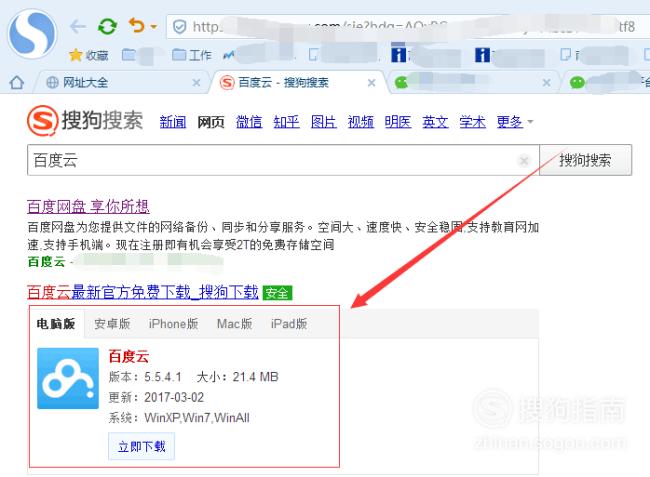The width and height of the screenshot is (650, 477).
Task: Go back using the back arrow
Action: click(78, 27)
